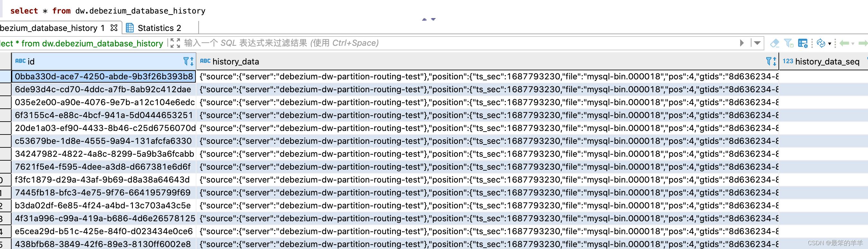868x249 pixels.
Task: Click the expand filter panel icon
Action: point(175,43)
